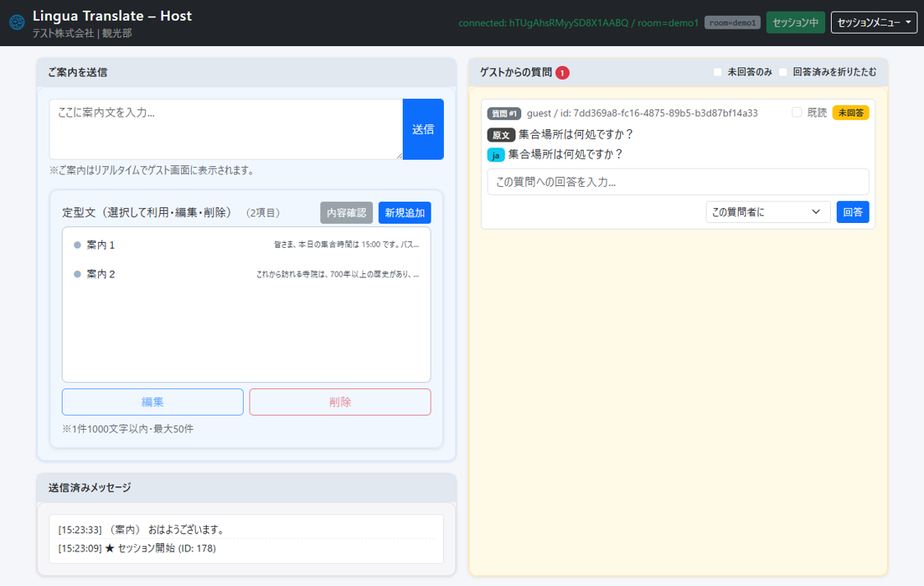Enable the 回答済みを折りたたむ option
924x586 pixels.
(x=782, y=72)
